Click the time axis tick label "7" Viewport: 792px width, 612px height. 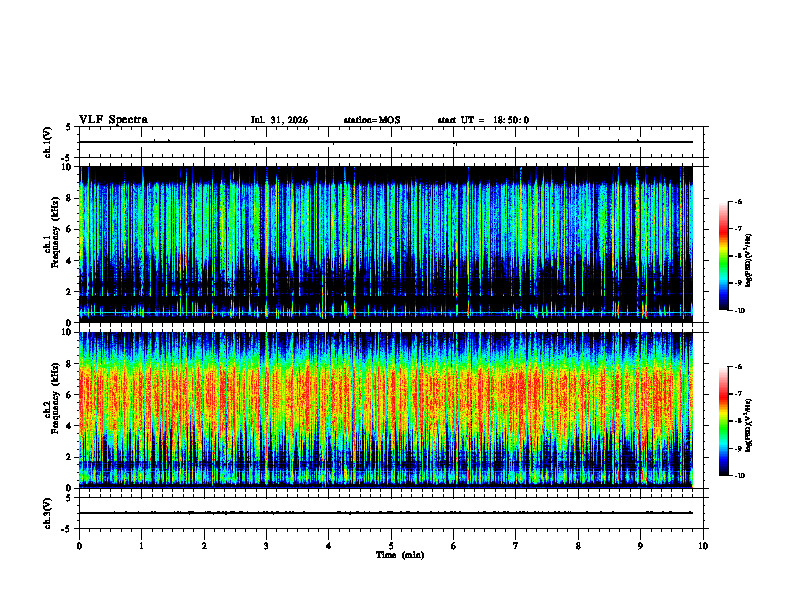click(516, 546)
